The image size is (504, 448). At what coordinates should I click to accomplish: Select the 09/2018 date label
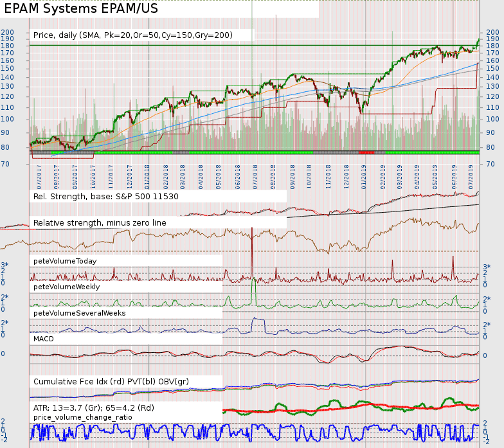point(292,177)
